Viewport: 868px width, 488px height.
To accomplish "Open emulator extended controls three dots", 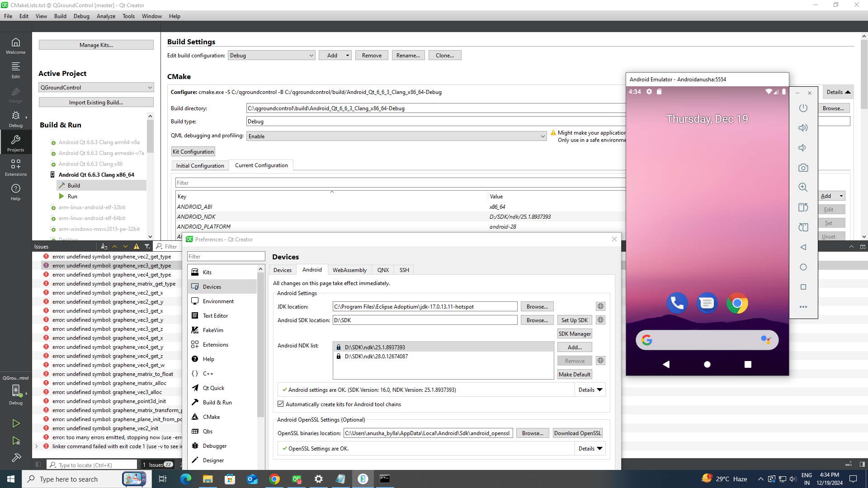I will click(x=803, y=307).
